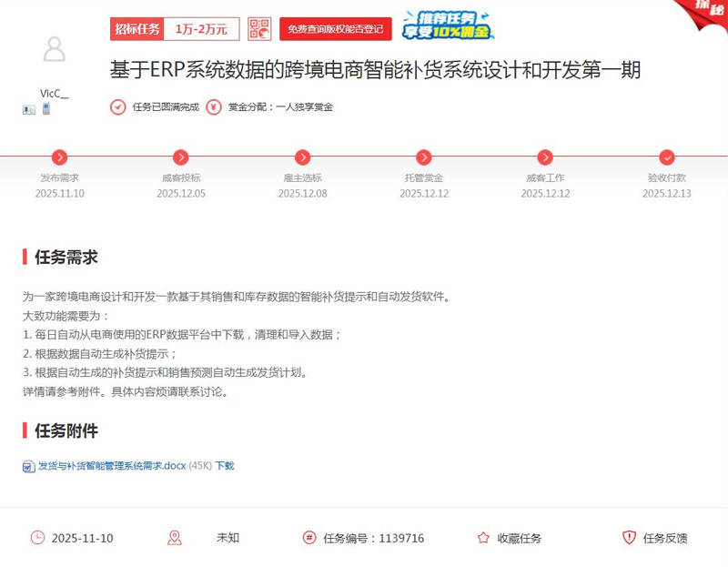Click the QR code icon
This screenshot has height=567, width=728.
point(259,29)
